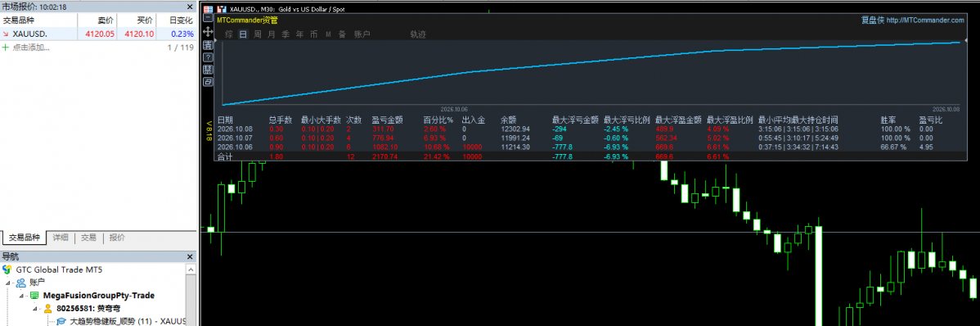Select 大趋势稳健版_顺势 (11) expert tree item

point(128,321)
